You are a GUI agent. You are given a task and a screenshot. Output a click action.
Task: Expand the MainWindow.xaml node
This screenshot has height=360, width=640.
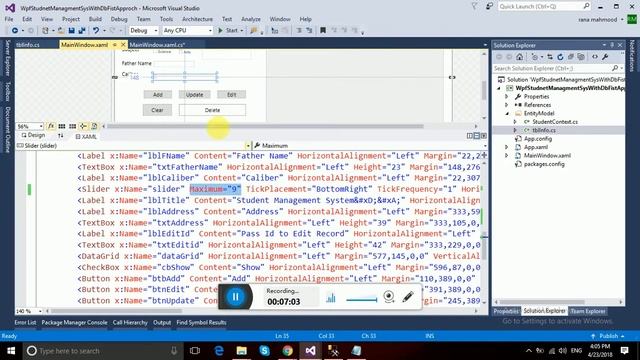[507, 156]
